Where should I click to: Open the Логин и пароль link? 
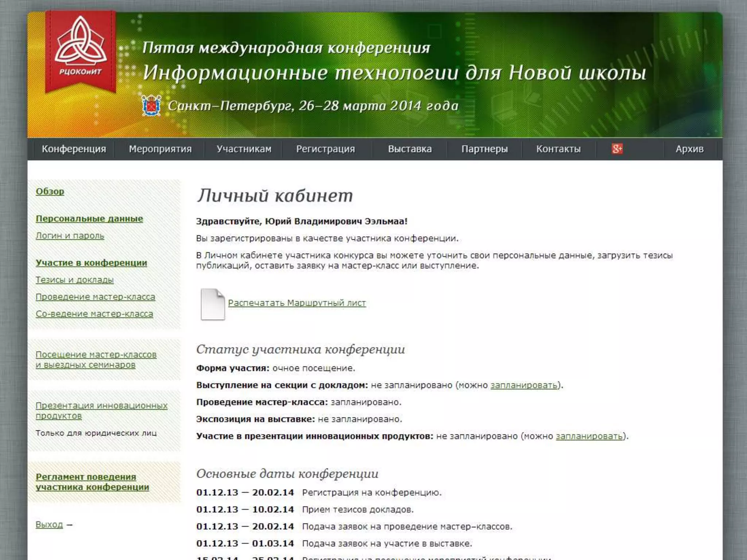(70, 236)
